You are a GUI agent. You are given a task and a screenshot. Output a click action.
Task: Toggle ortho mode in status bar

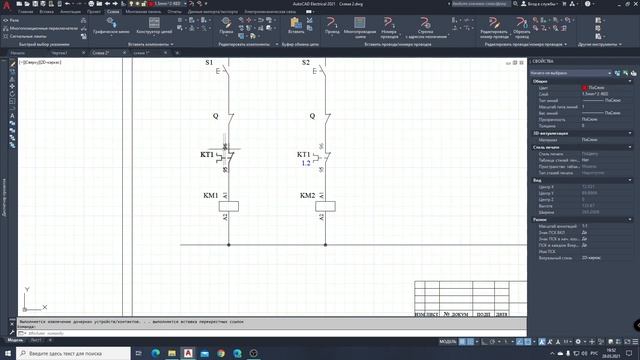pyautogui.click(x=484, y=342)
